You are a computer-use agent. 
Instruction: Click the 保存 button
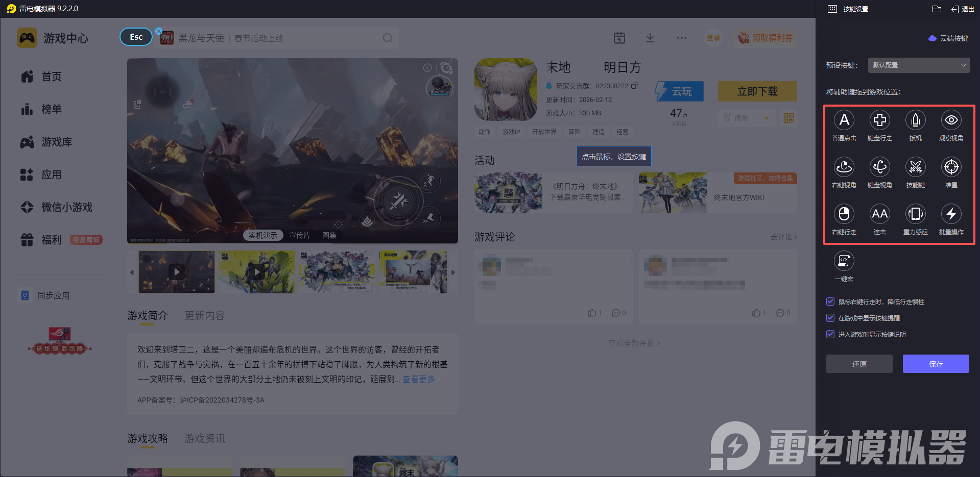click(x=936, y=364)
